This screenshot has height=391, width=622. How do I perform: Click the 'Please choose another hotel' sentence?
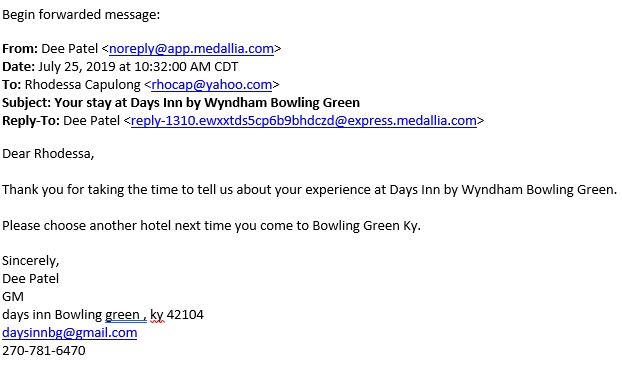tap(211, 226)
